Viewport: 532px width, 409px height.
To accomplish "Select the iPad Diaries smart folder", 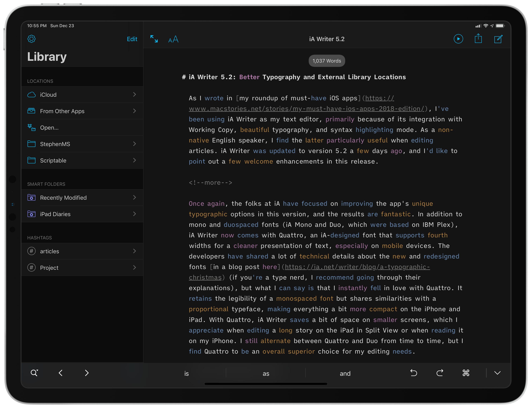I will tap(82, 214).
